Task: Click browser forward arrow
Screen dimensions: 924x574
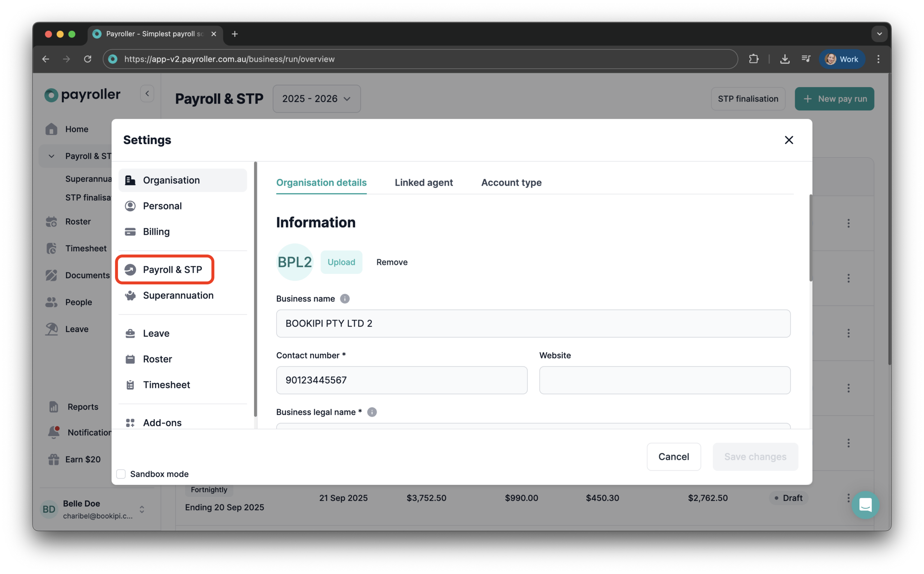Action: tap(66, 59)
